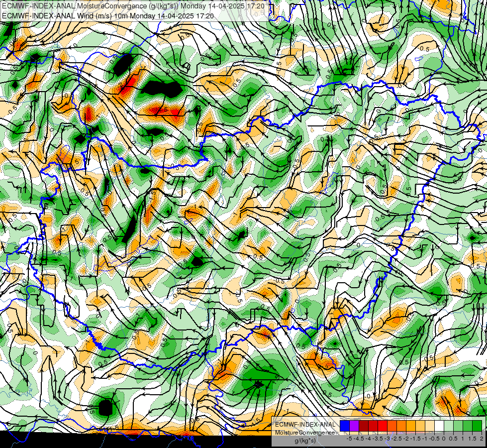The width and height of the screenshot is (487, 448).
Task: Select the pale peach swatch above -1
Action: point(429,426)
